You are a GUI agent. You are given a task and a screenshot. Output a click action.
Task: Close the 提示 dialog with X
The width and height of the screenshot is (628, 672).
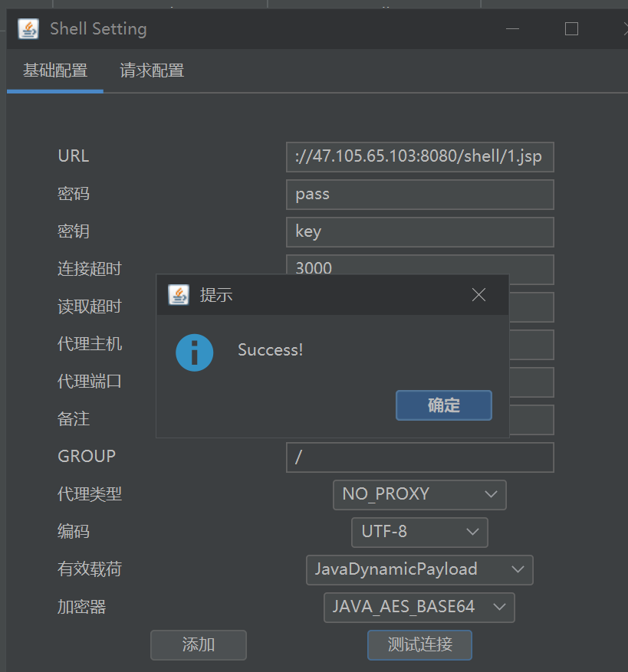(478, 295)
